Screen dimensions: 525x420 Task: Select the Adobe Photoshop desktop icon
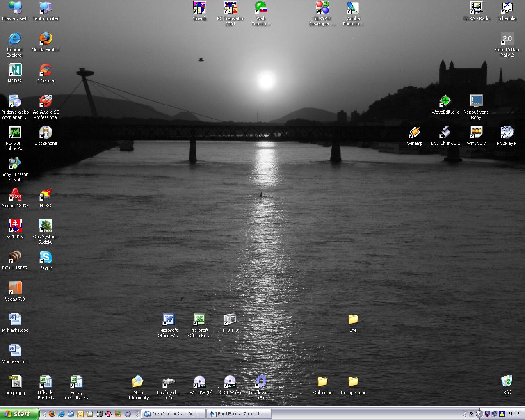click(353, 8)
